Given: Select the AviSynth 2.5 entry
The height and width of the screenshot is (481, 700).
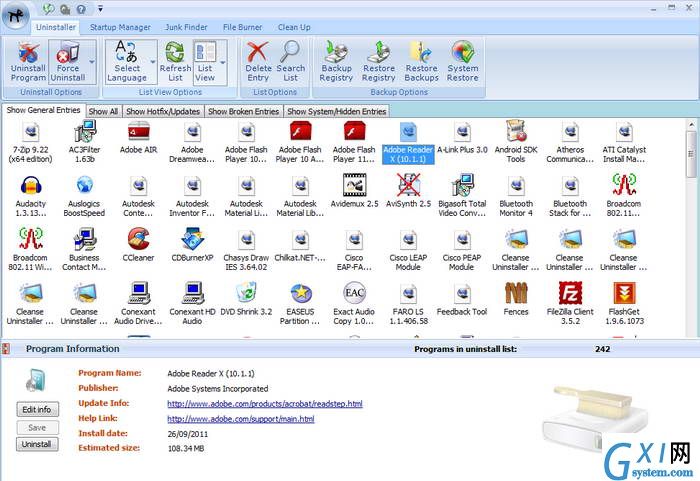Looking at the screenshot, I should 408,192.
